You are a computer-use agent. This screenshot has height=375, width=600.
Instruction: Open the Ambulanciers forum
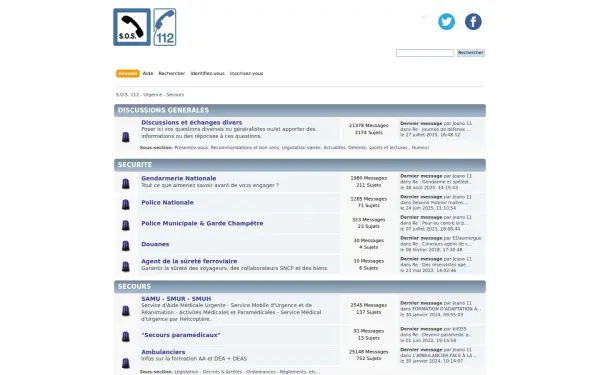click(163, 352)
